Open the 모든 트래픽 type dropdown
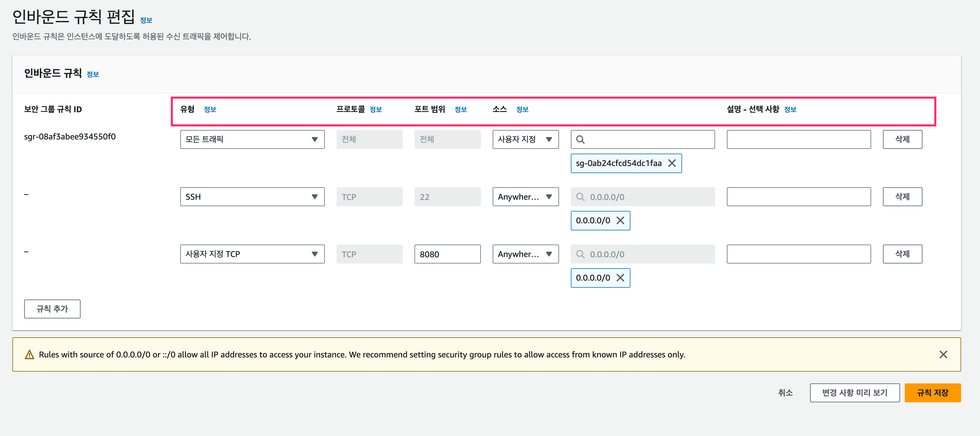980x436 pixels. tap(252, 139)
